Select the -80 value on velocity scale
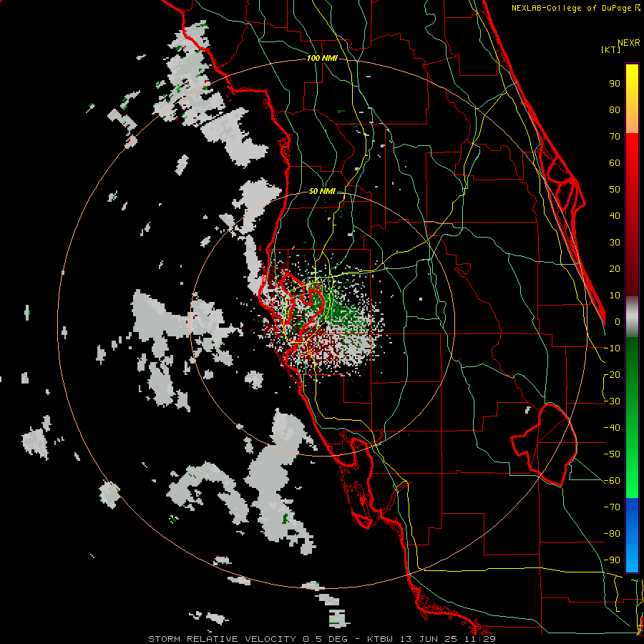The image size is (644, 644). (x=612, y=534)
